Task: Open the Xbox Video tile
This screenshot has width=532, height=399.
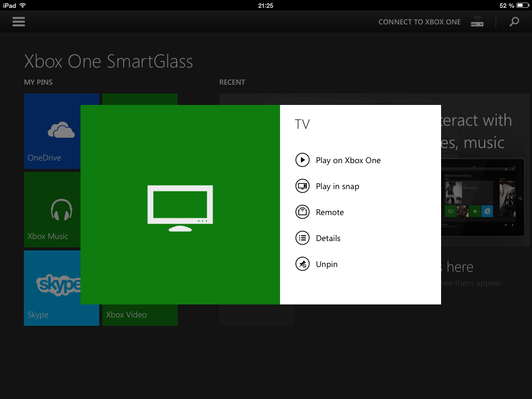Action: tap(140, 315)
